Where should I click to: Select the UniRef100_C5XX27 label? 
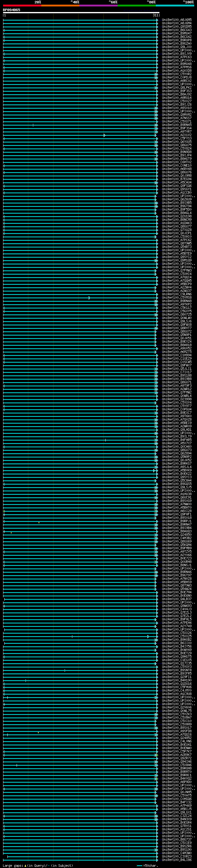pyautogui.click(x=177, y=101)
